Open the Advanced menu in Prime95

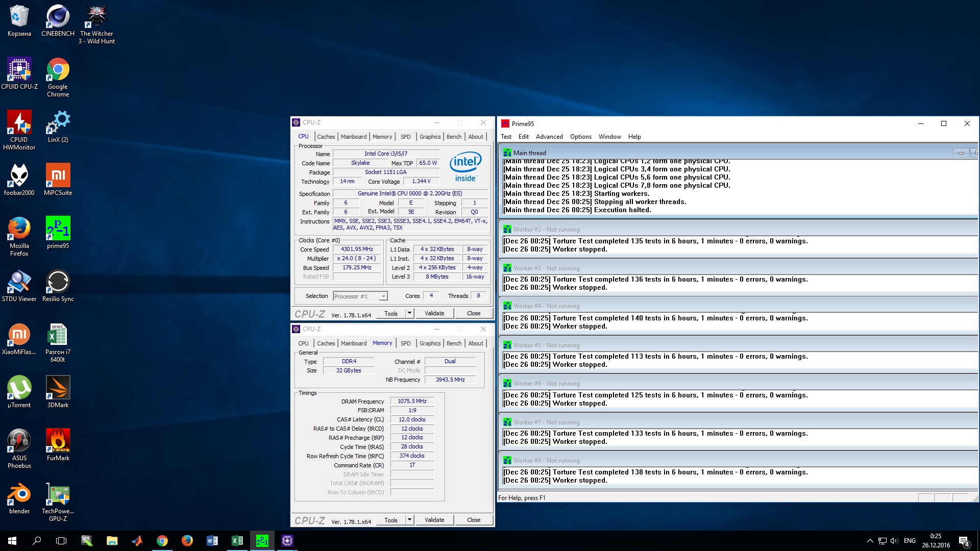[x=549, y=137]
